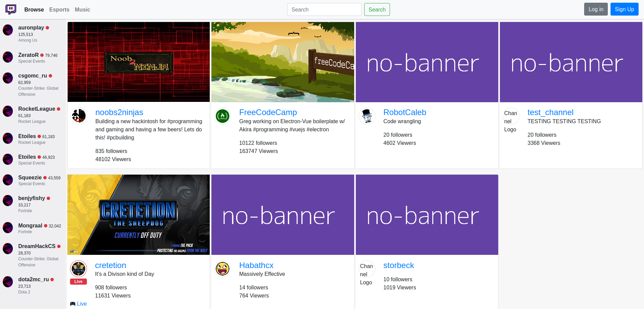Click dota2mc_ru's avatar in sidebar
This screenshot has width=644, height=309.
8,282
